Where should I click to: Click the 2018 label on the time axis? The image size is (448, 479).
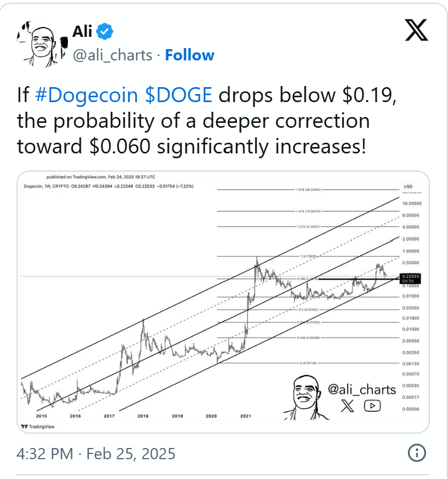[143, 415]
